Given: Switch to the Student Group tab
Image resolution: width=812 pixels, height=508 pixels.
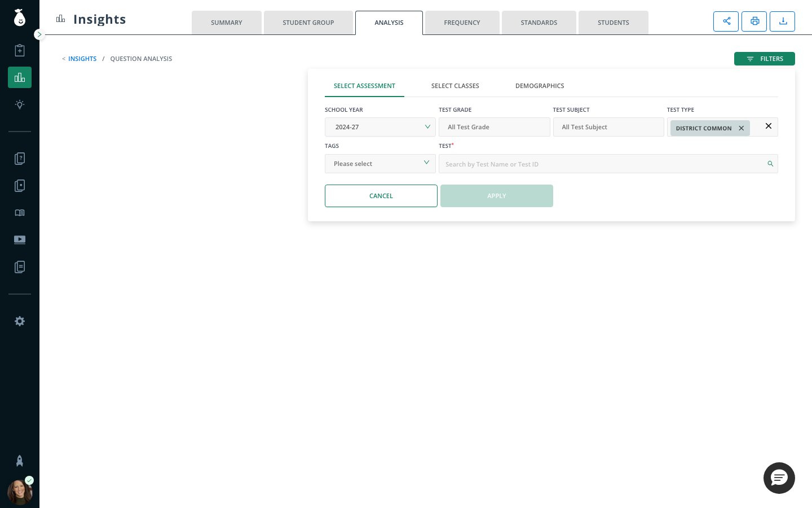Looking at the screenshot, I should pyautogui.click(x=308, y=23).
